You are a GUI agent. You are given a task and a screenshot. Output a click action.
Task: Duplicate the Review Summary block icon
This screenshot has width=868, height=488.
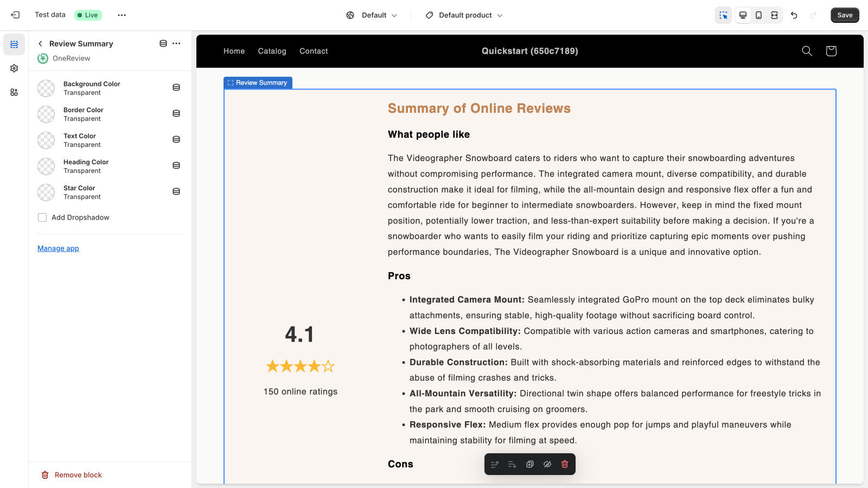coord(529,464)
